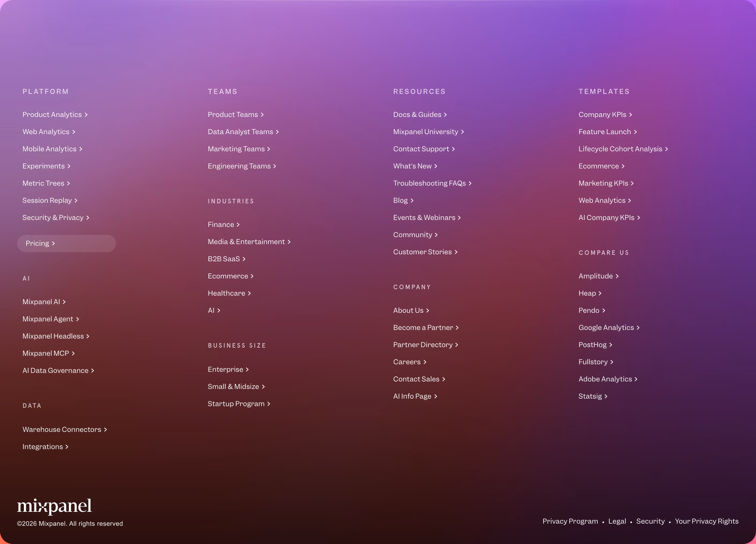Open B2B SaaS link
This screenshot has height=544, width=756.
coord(227,259)
